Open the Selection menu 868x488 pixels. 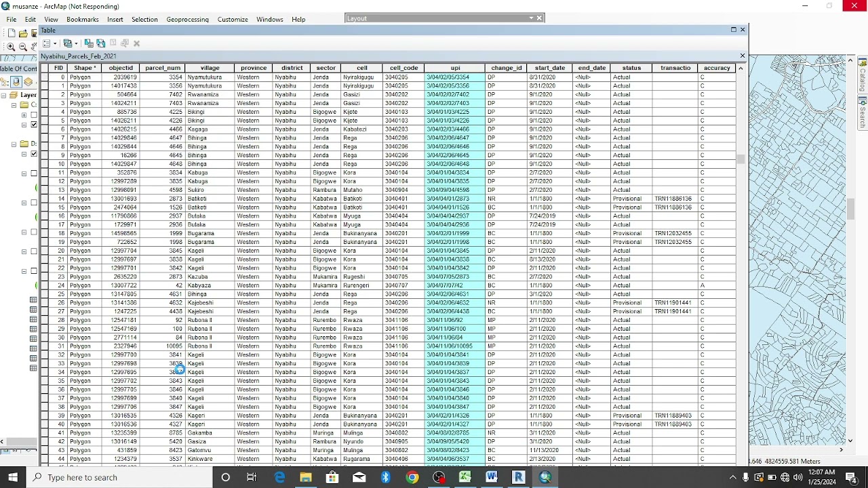(x=144, y=19)
